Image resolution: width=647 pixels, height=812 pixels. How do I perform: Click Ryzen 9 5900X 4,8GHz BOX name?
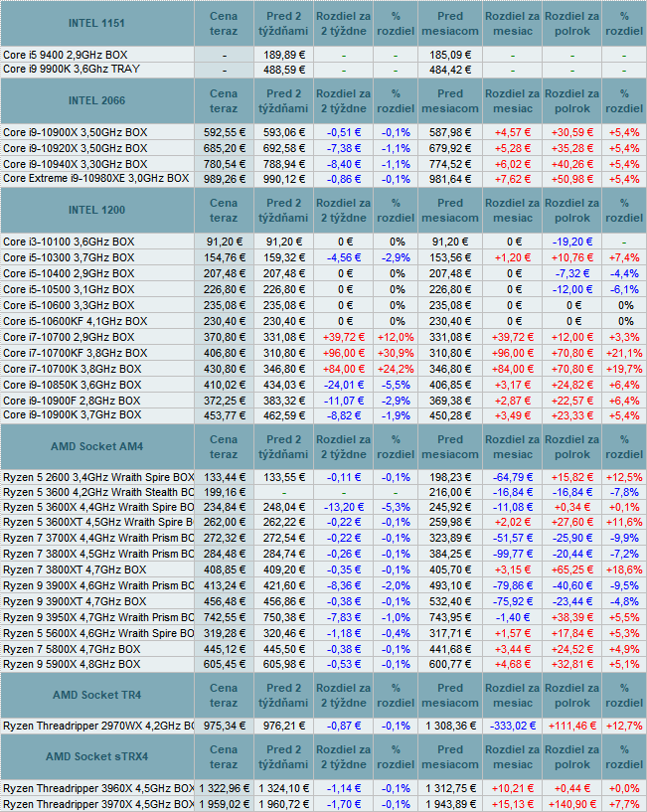[72, 664]
